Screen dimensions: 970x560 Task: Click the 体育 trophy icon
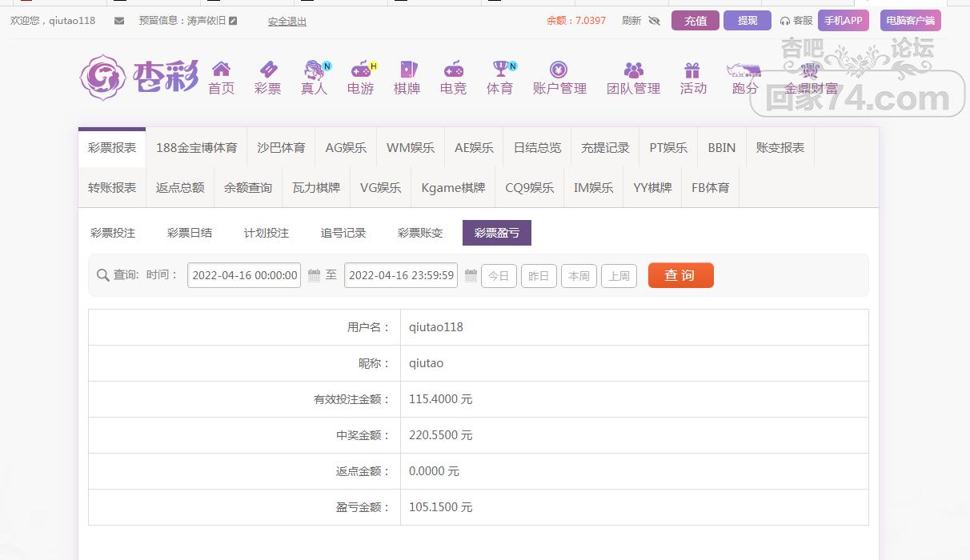[500, 70]
